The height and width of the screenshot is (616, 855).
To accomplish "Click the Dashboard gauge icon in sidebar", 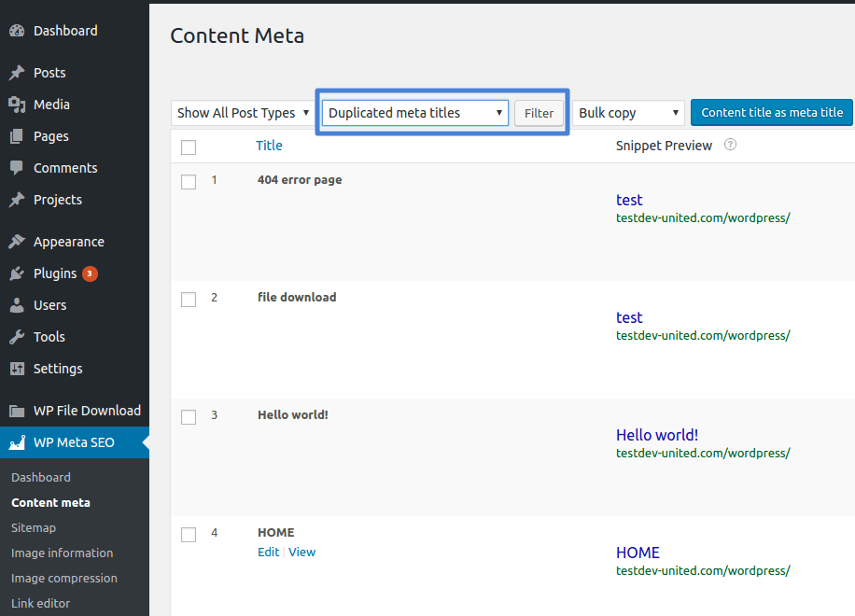I will pyautogui.click(x=17, y=31).
